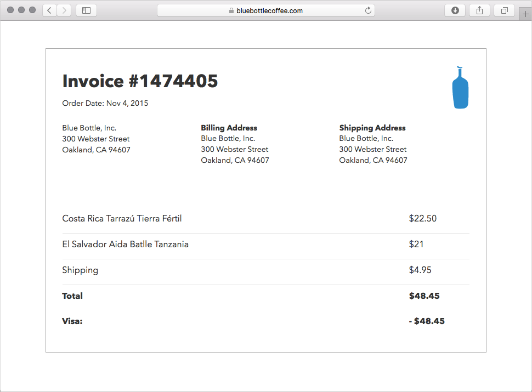Maximize the Safari window
Viewport: 532px width, 392px height.
[x=32, y=10]
